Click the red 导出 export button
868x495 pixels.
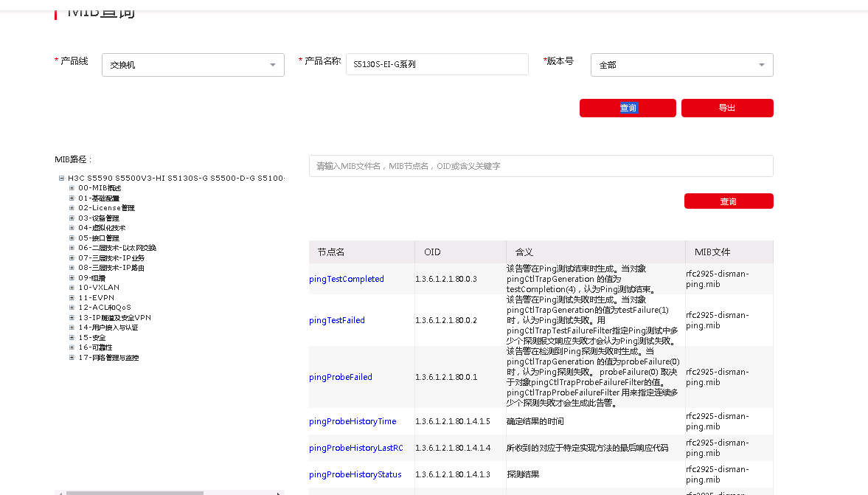[727, 108]
